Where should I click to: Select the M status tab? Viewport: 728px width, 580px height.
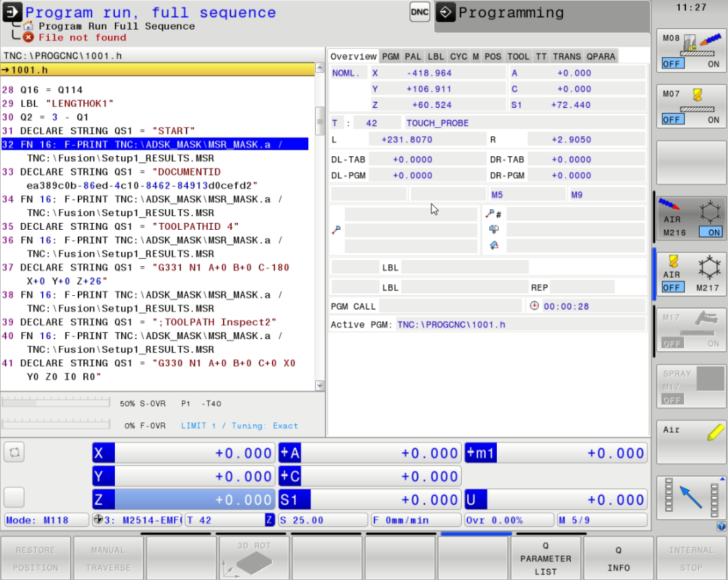pos(475,56)
